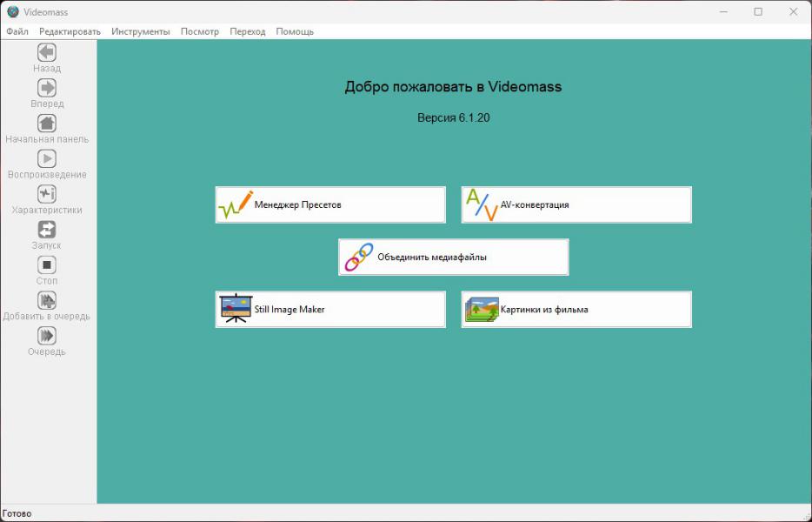Open the Файл menu

[17, 31]
